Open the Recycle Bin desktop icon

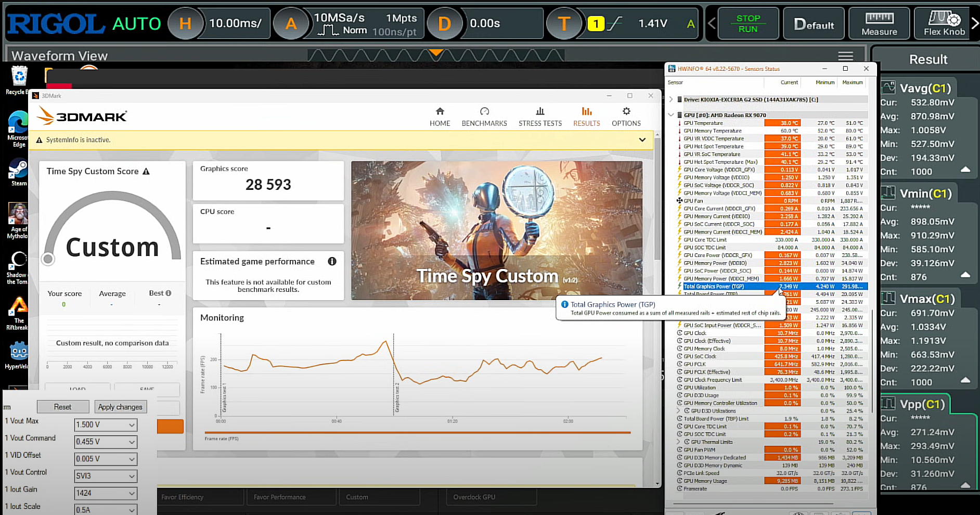(x=19, y=80)
